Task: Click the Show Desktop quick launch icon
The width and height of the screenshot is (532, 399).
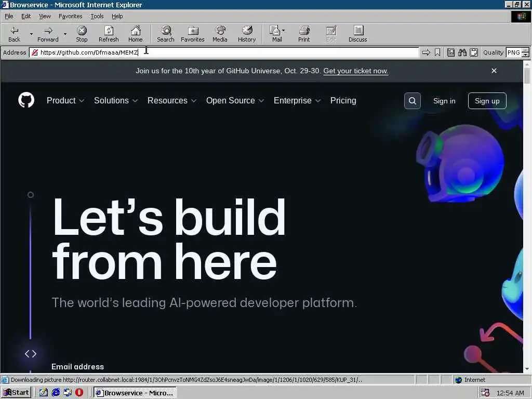Action: click(x=44, y=393)
